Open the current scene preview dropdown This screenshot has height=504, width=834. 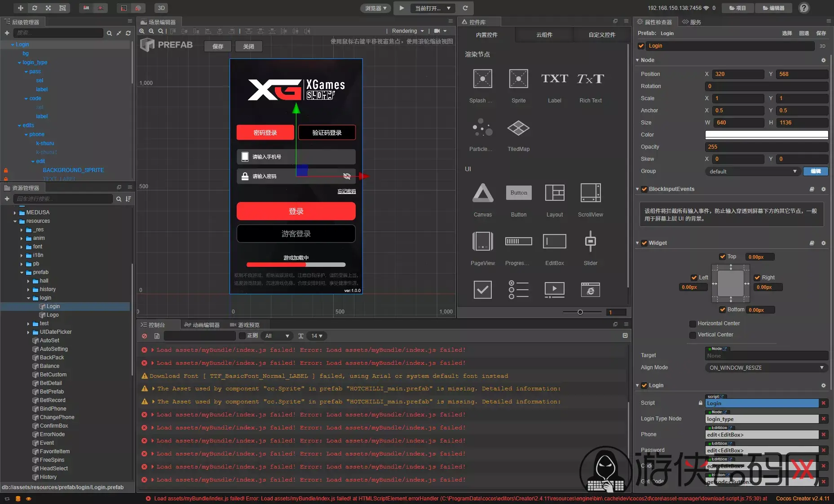(x=433, y=8)
